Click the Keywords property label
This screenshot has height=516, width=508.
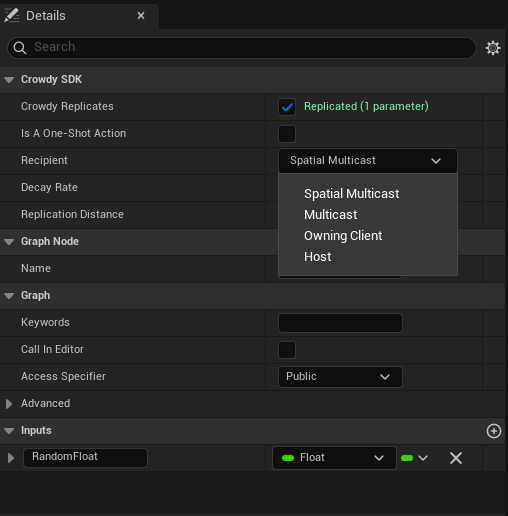point(45,322)
